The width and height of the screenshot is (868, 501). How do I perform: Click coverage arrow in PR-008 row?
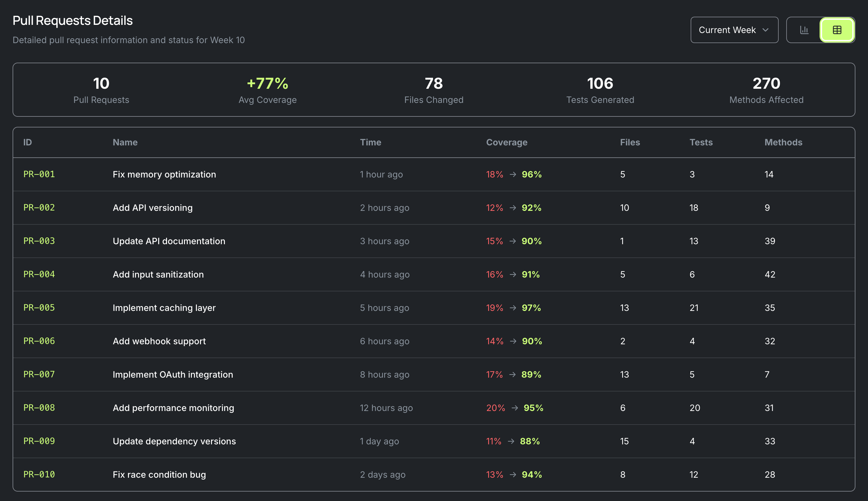[514, 408]
